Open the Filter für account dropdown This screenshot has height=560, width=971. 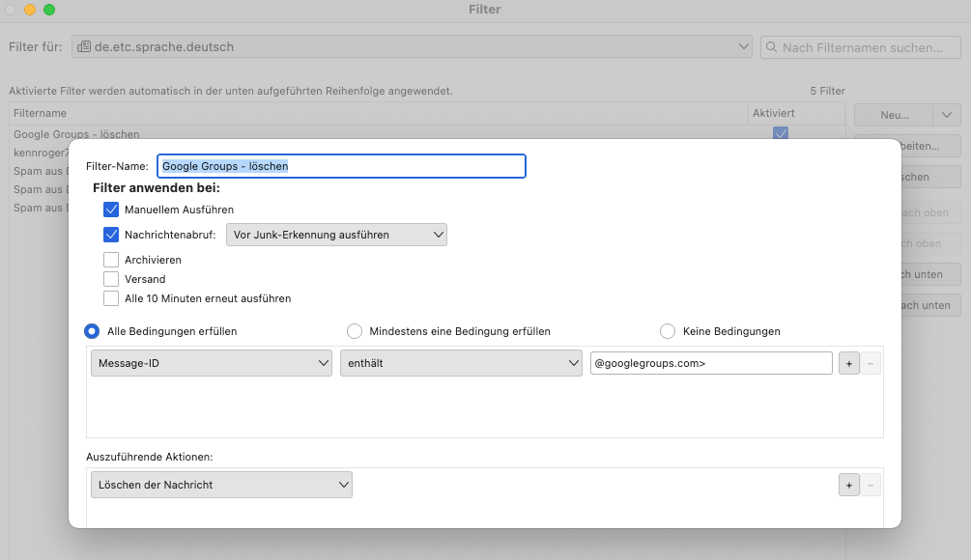(x=412, y=46)
